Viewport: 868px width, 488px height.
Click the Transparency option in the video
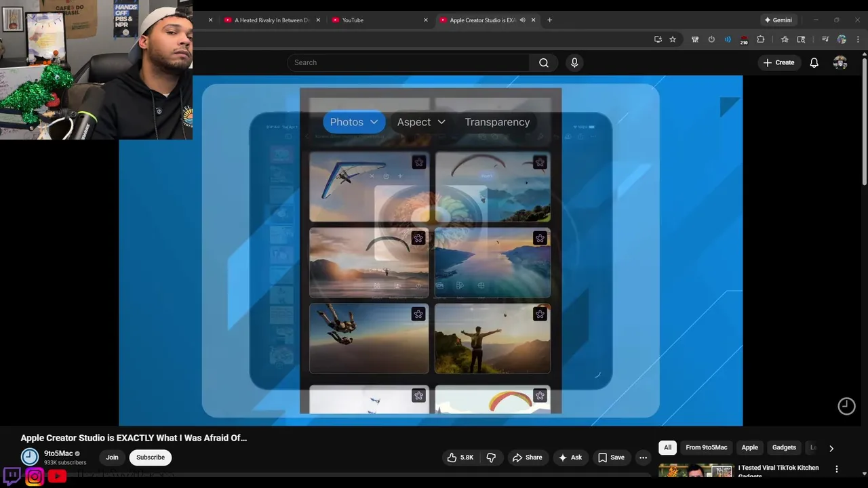pyautogui.click(x=497, y=122)
